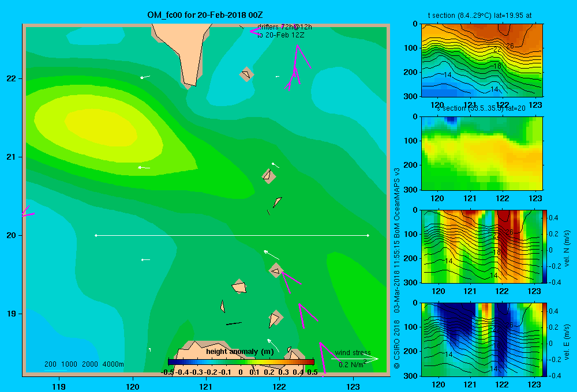This screenshot has width=577, height=392.
Task: Click the '0.2 N/m2' wind stress value
Action: (x=352, y=364)
